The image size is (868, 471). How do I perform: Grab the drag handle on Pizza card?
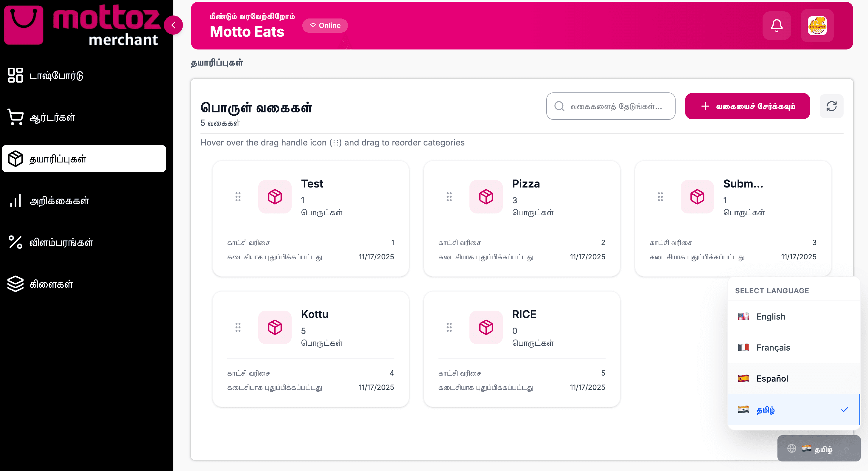(x=449, y=196)
